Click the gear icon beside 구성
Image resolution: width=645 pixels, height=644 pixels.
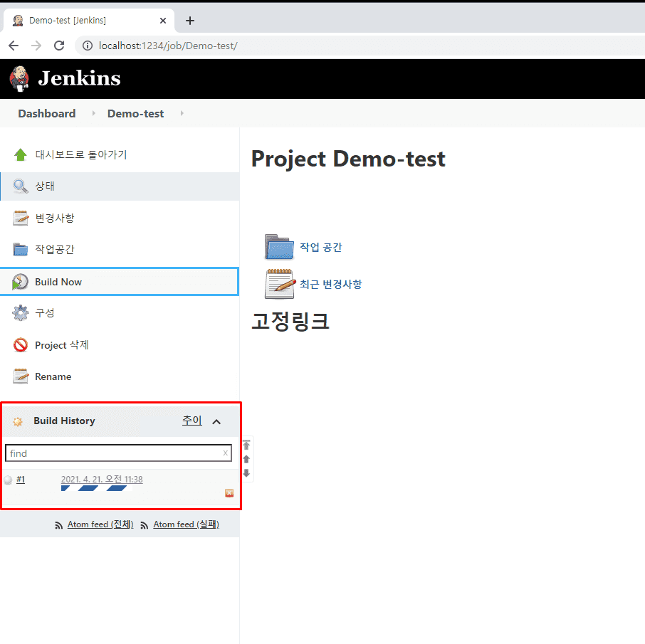coord(21,313)
